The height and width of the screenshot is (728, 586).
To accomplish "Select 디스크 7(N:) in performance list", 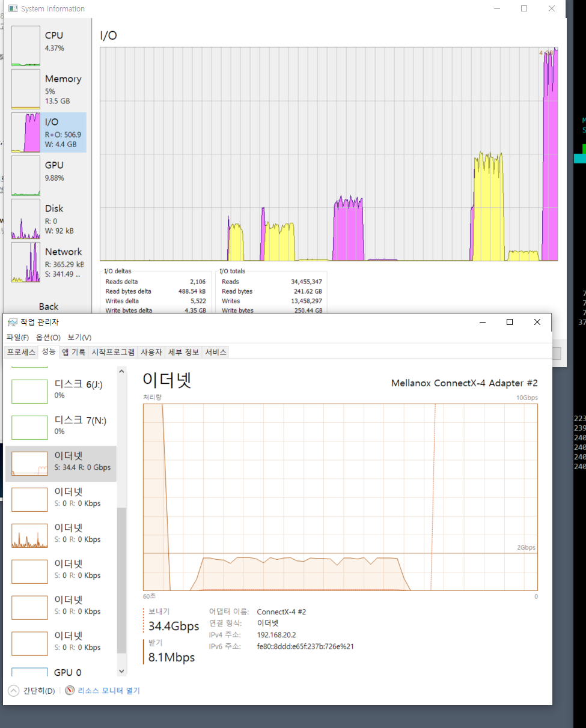I will pyautogui.click(x=61, y=427).
